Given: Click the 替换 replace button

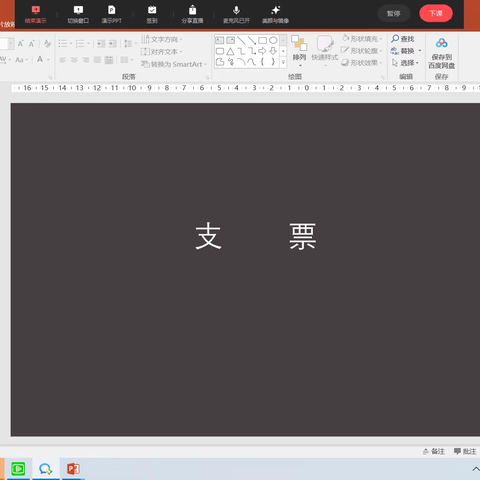Looking at the screenshot, I should pos(403,51).
